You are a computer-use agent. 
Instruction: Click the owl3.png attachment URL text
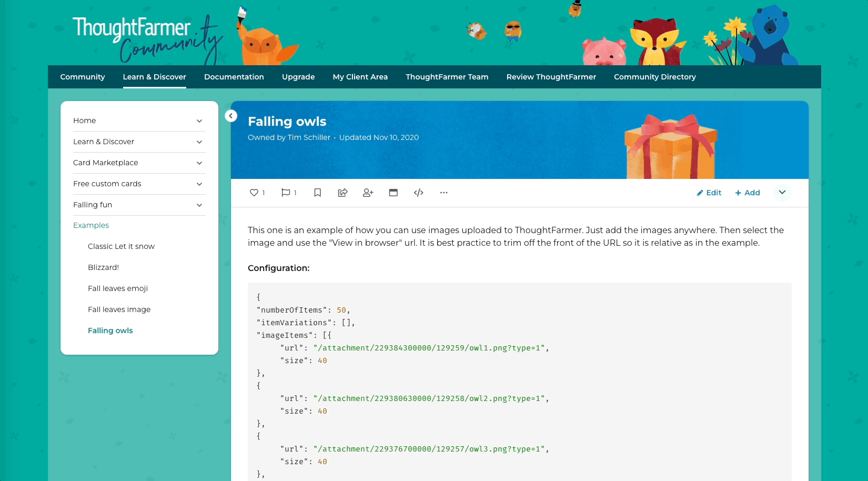(x=429, y=449)
